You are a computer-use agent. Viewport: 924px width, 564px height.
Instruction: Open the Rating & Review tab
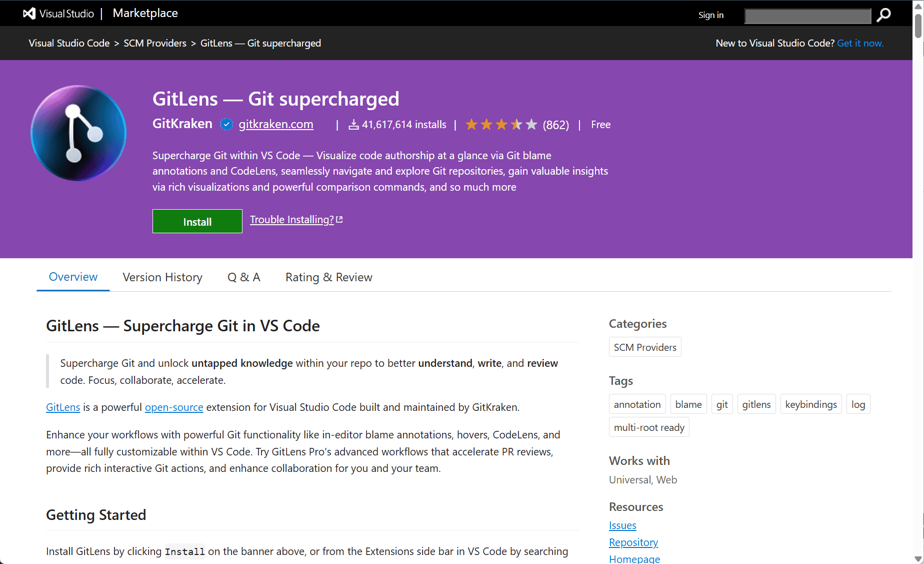click(x=328, y=277)
